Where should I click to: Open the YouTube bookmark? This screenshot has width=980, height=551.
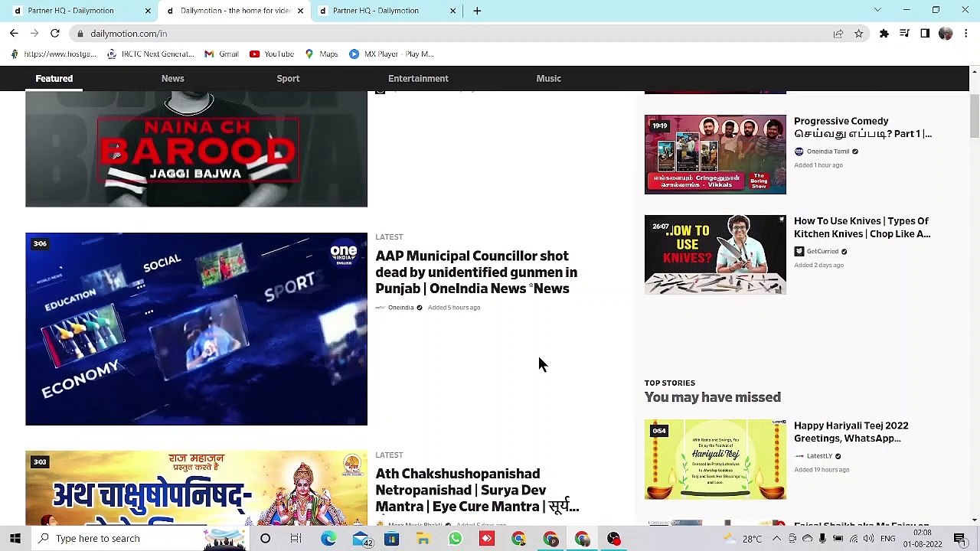pyautogui.click(x=272, y=54)
